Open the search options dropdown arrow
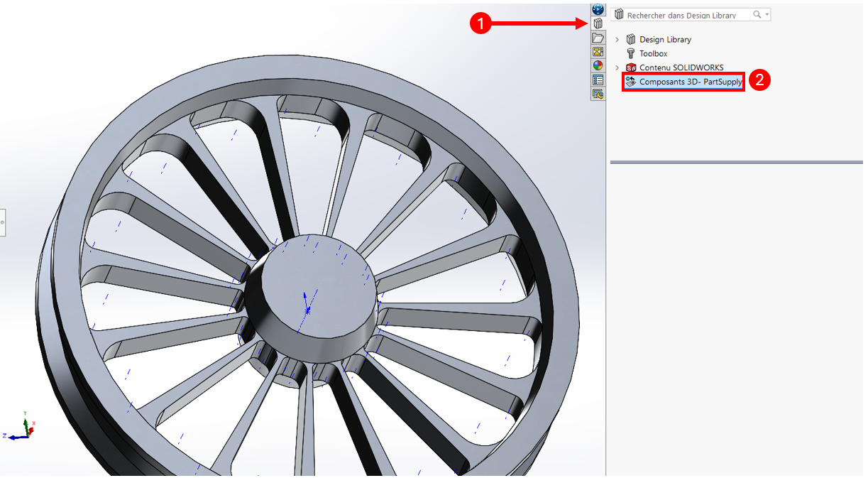Screen dimensions: 868x478 (767, 15)
